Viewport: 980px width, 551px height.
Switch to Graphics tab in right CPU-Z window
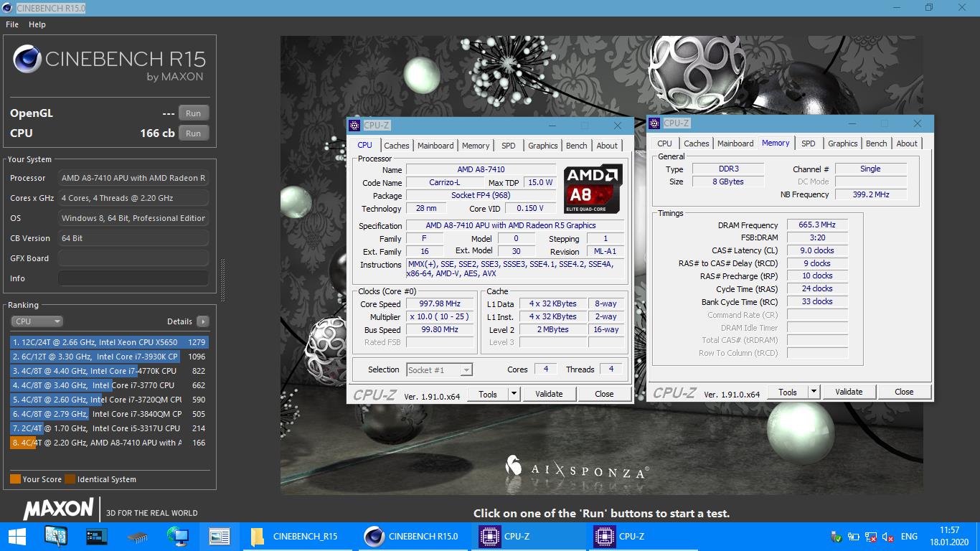[843, 143]
